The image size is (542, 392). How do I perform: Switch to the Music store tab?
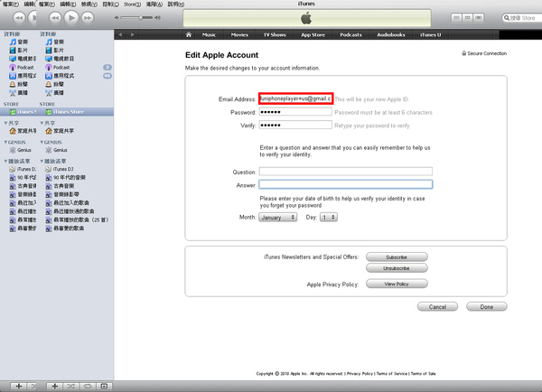pos(209,34)
